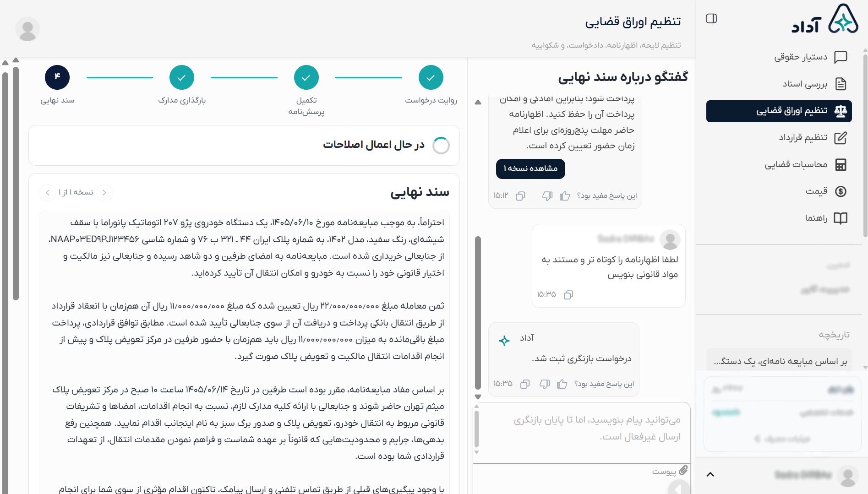This screenshot has width=868, height=494.
Task: Select تنظیم اوراق قضایی in the sidebar
Action: tap(779, 111)
